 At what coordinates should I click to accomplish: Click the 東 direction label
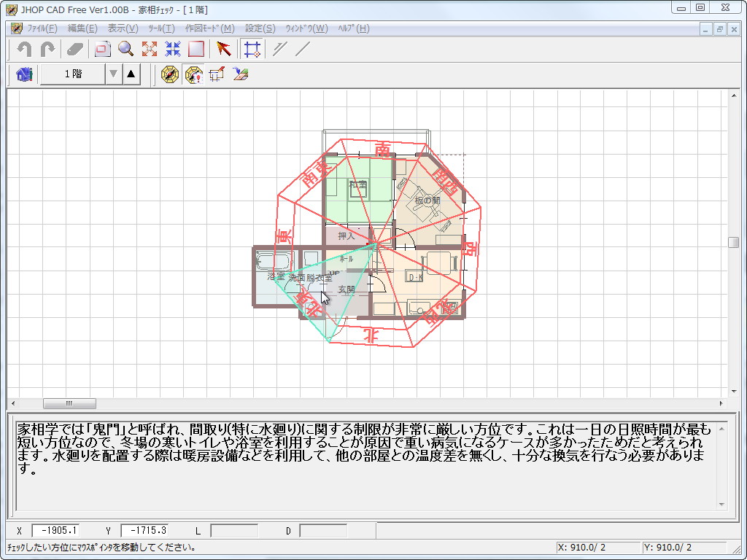click(x=284, y=236)
